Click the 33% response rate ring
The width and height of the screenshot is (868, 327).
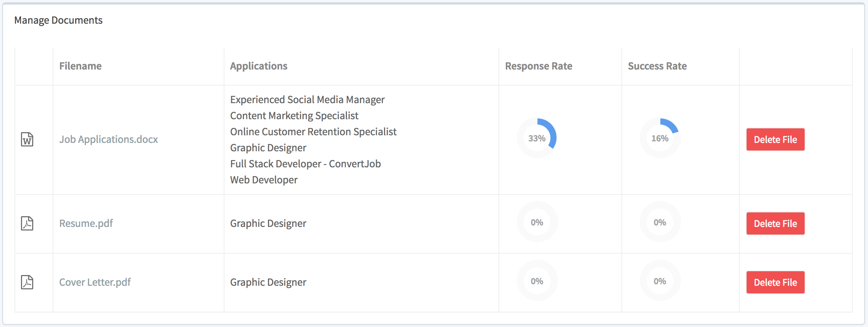pos(537,138)
